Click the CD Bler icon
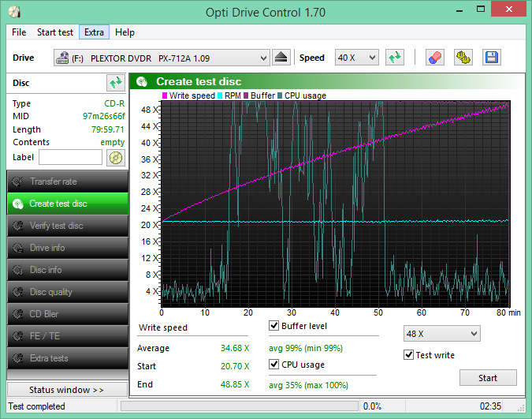Viewport: 532px width, 419px height. (x=17, y=314)
